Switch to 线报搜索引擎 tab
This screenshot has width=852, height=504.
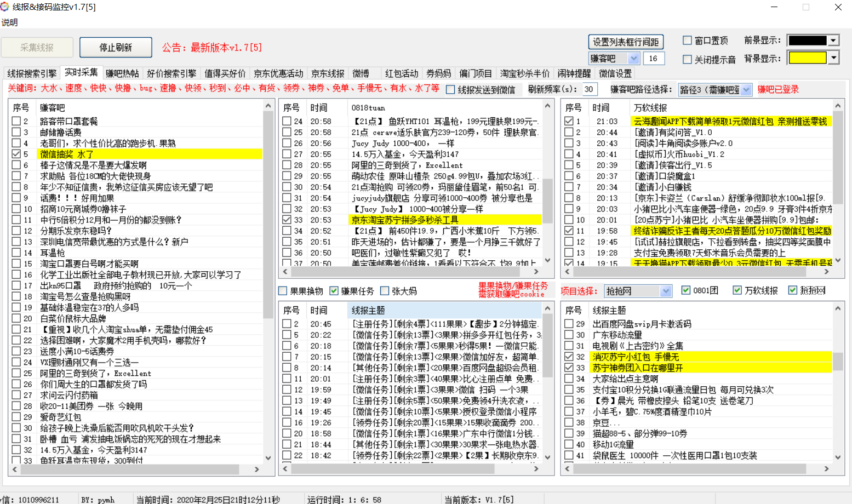[x=32, y=73]
